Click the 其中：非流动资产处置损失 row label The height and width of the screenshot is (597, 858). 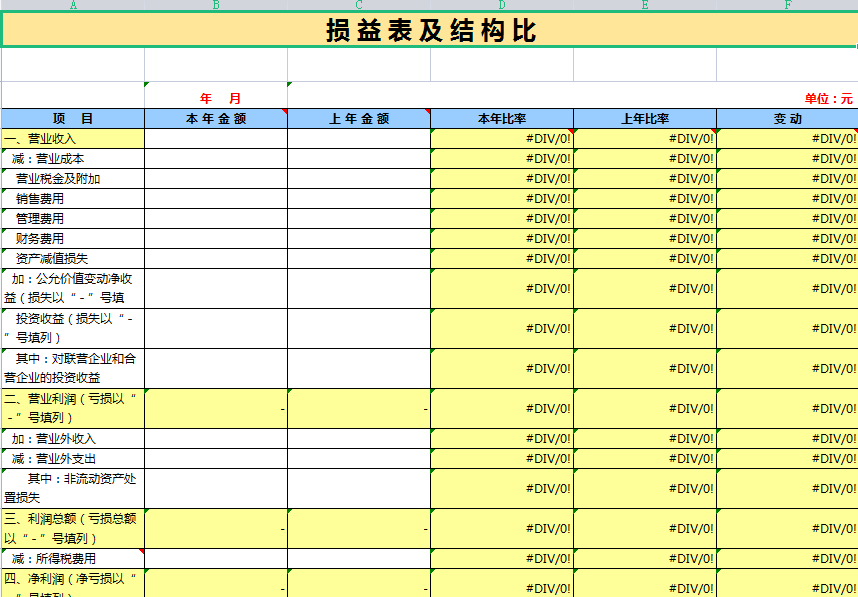[70, 487]
